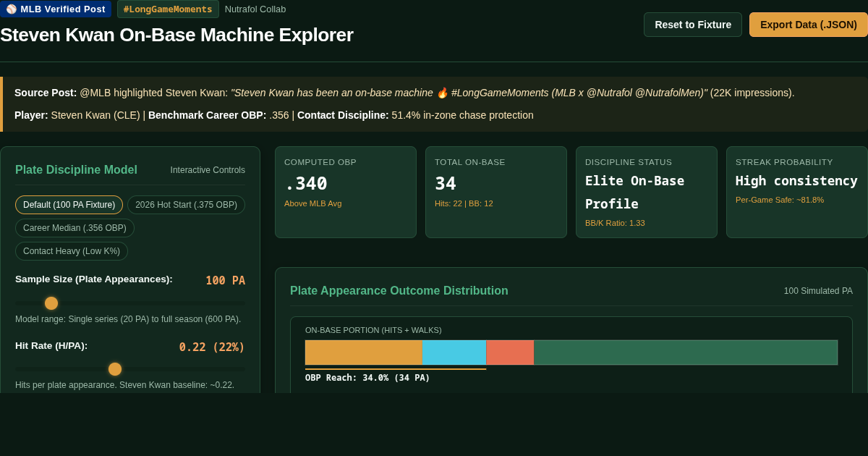Viewport: 868px width, 456px height.
Task: Click the Plate Appearance Outcome Distribution heading
Action: tap(399, 291)
